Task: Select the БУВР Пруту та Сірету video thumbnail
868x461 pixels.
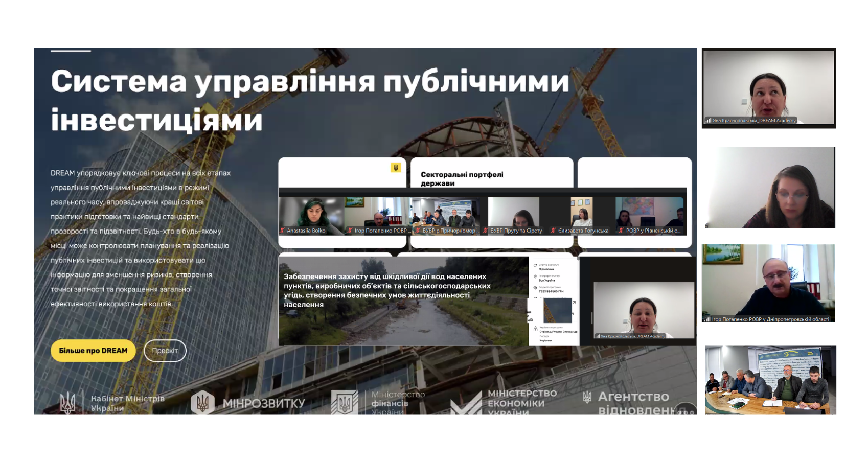Action: tap(513, 215)
